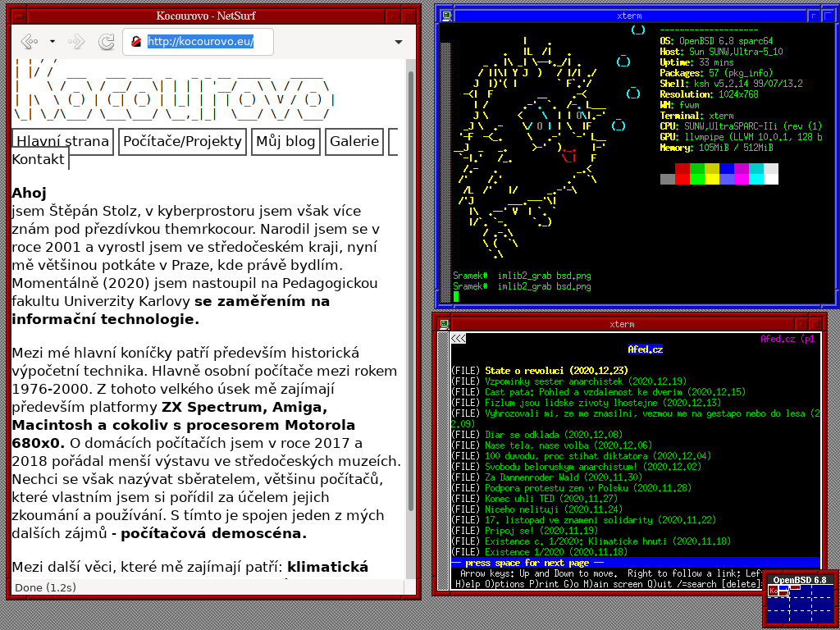
Task: Open 'Existence 1/2020 (2020.11.18)' link
Action: click(x=556, y=552)
